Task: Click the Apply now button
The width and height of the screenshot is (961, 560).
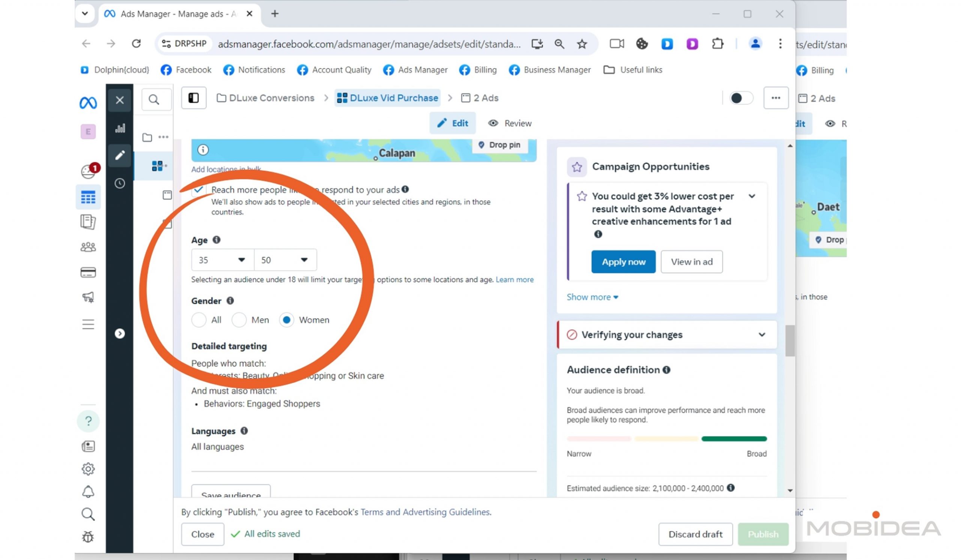Action: click(x=624, y=262)
